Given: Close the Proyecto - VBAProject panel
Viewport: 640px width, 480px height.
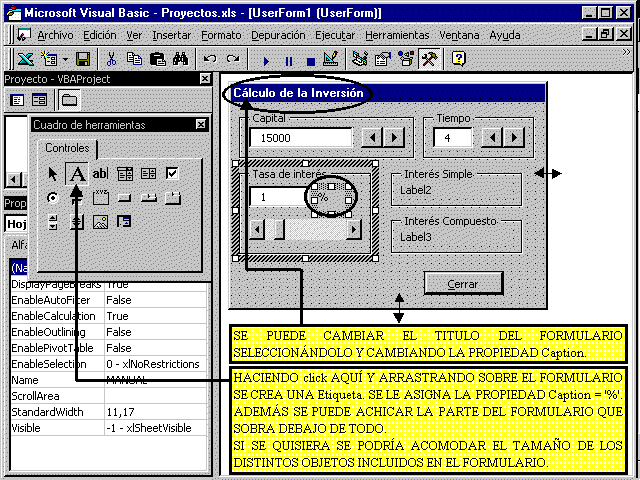Looking at the screenshot, I should [x=205, y=79].
